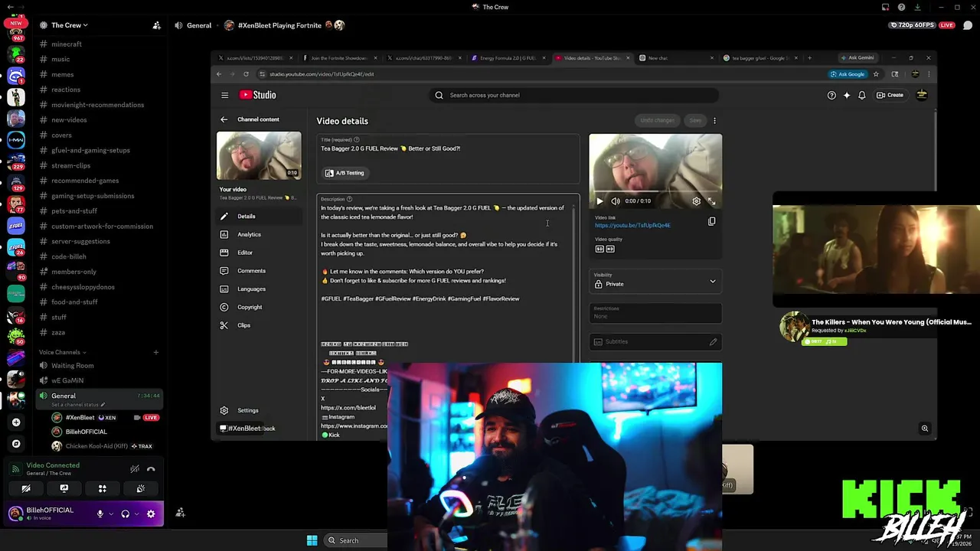Expand headphone output options arrow
The width and height of the screenshot is (980, 551).
tap(136, 514)
